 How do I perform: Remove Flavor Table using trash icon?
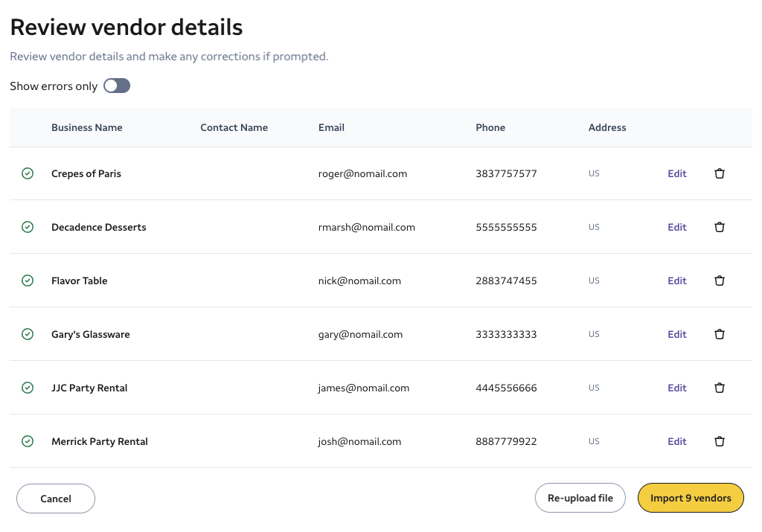pos(719,281)
